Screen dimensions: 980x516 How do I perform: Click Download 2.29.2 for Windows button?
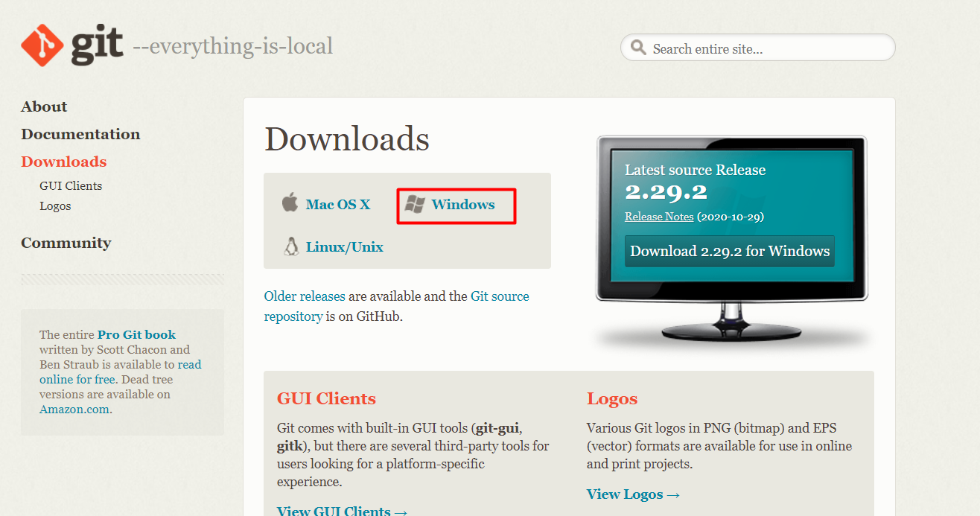point(730,251)
